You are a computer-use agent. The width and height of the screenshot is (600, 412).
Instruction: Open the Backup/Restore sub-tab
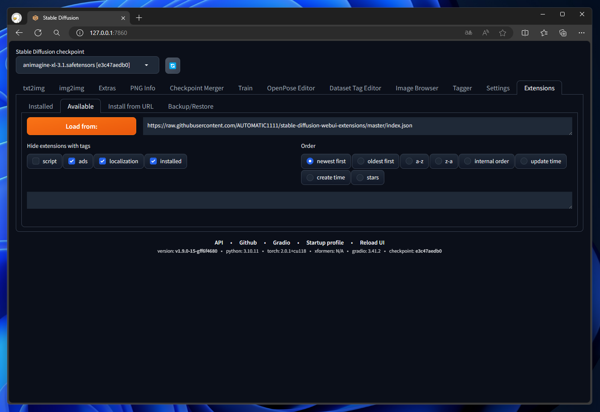click(191, 106)
